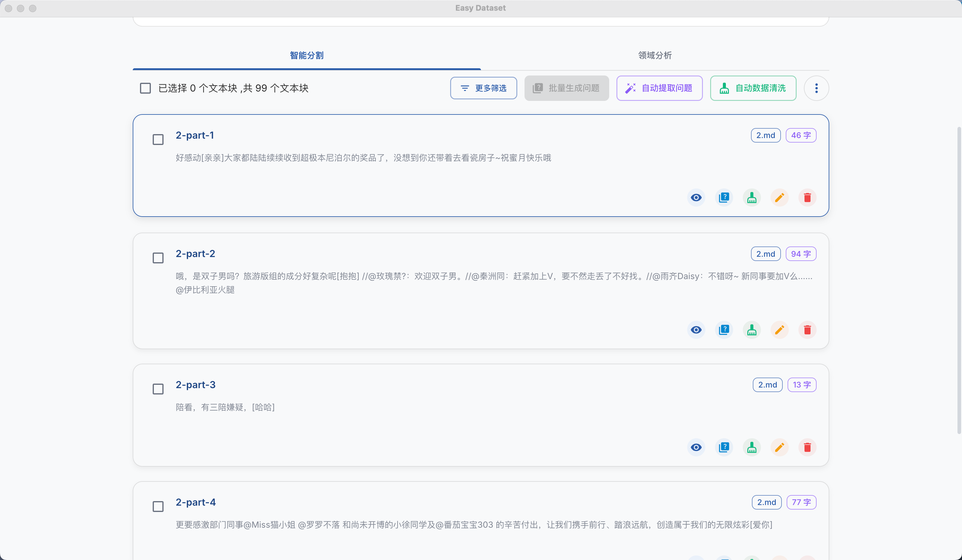Generate questions for chunk 2-part-1
This screenshot has width=962, height=560.
(724, 198)
